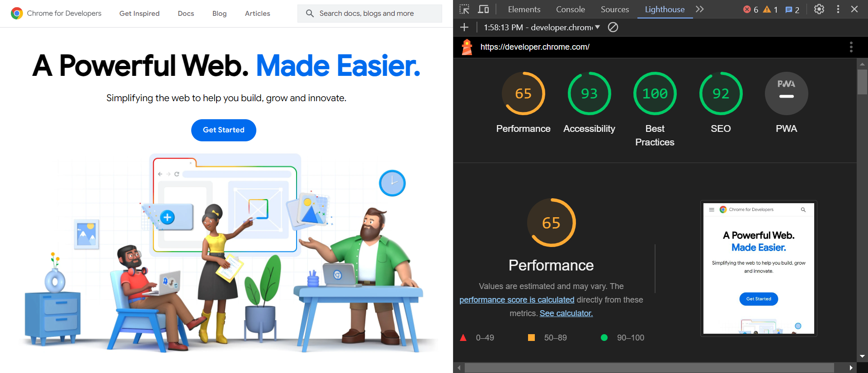
Task: Switch to the Console tab
Action: point(571,9)
